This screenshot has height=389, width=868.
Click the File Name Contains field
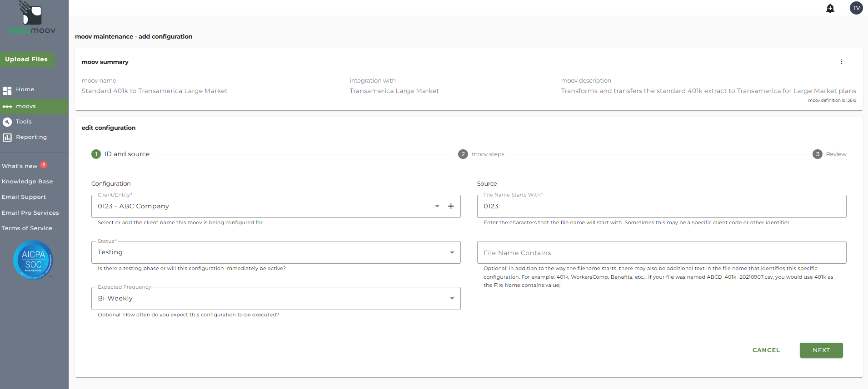661,253
